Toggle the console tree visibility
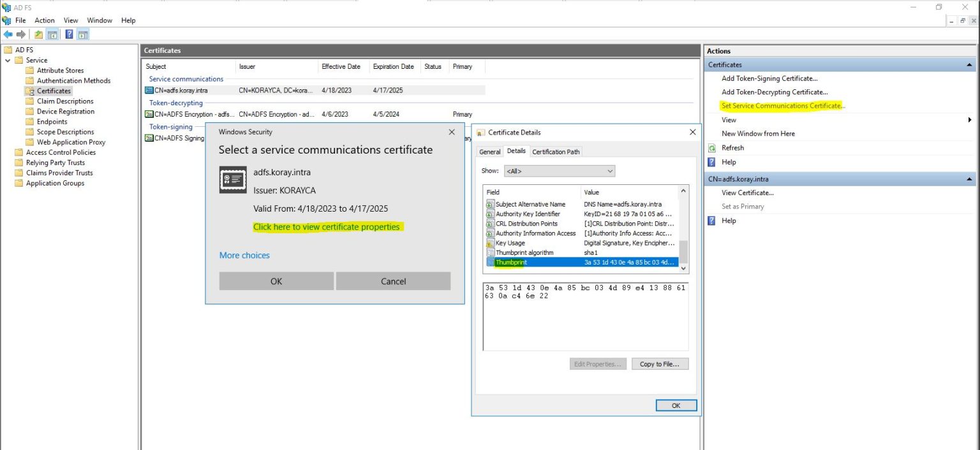 click(52, 34)
